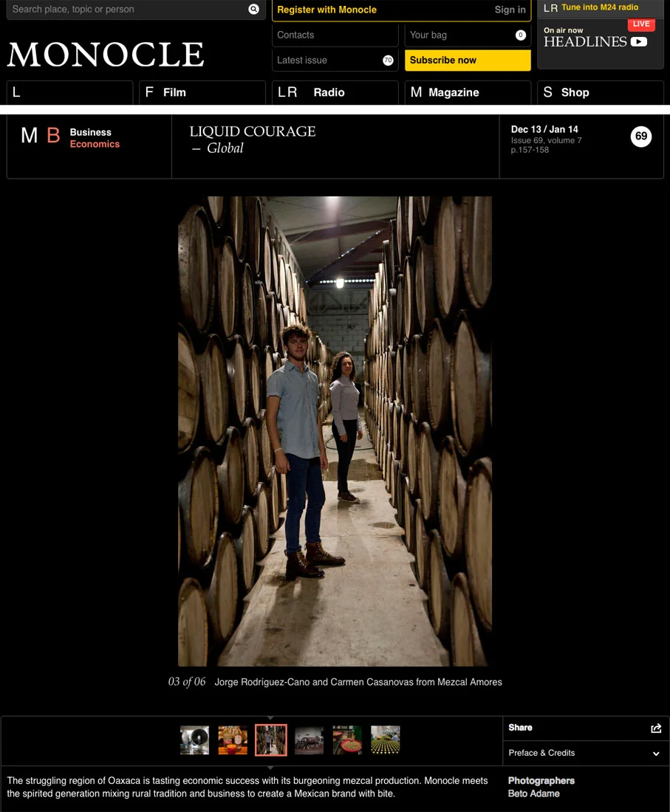Open the Radio navigation tab
Viewport: 670px width, 812px height.
(x=335, y=92)
